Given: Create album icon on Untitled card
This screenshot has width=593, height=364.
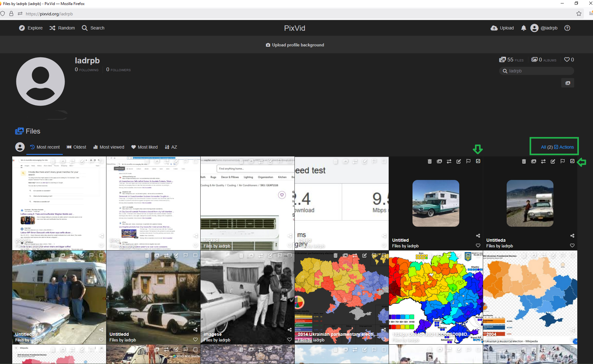Looking at the screenshot, I should click(x=439, y=161).
